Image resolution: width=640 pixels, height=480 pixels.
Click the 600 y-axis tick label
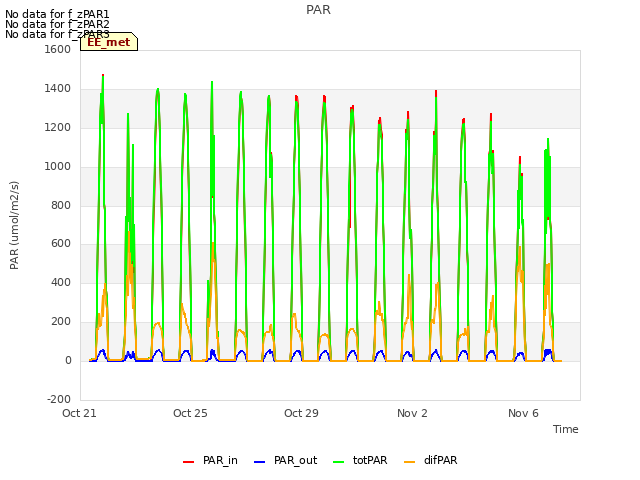tap(61, 244)
